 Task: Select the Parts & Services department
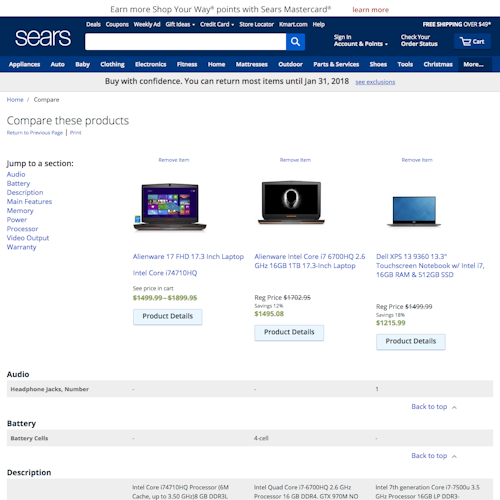coord(336,64)
